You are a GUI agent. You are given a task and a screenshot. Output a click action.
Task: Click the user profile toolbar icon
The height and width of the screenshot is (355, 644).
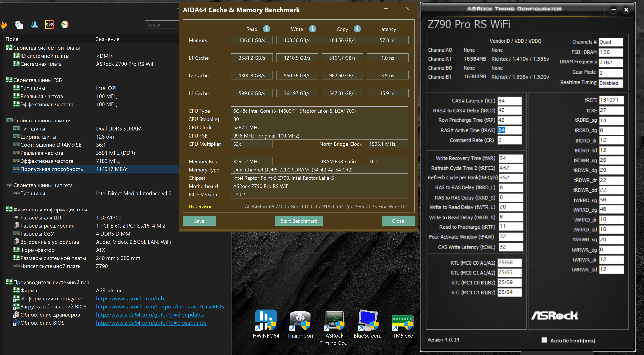pos(34,24)
